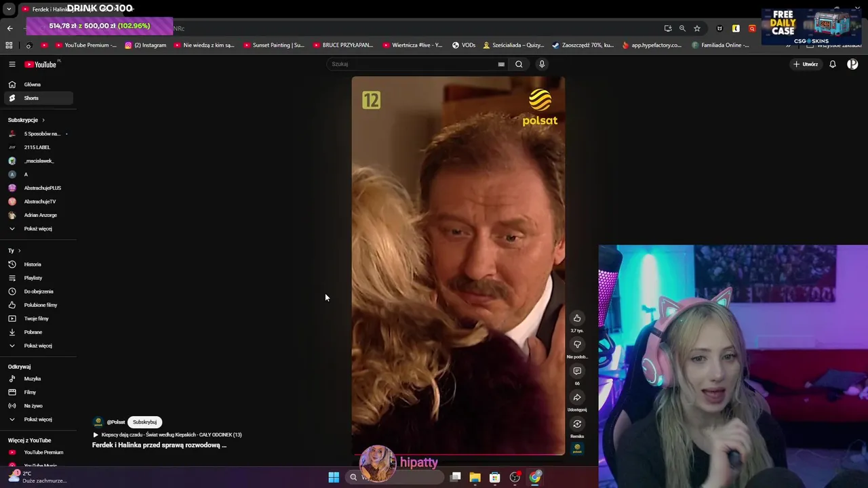Open the AbstrachujePLUS channel

click(38, 188)
